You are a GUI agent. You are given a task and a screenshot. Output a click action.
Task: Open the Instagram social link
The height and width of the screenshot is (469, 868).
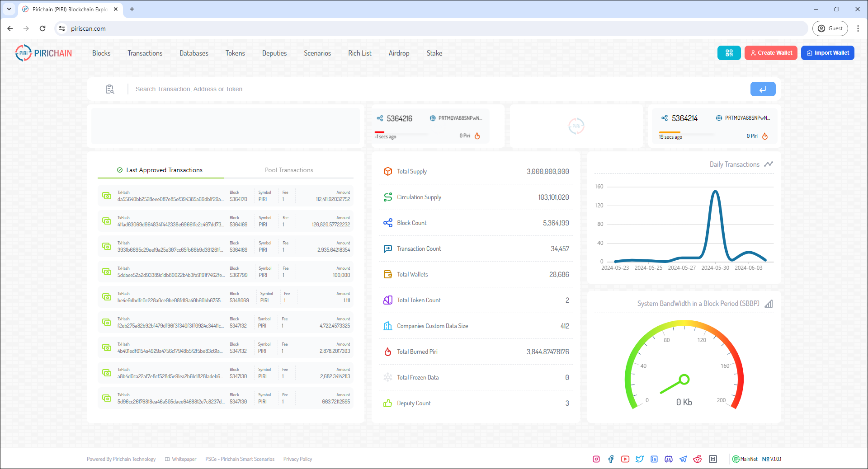(596, 459)
